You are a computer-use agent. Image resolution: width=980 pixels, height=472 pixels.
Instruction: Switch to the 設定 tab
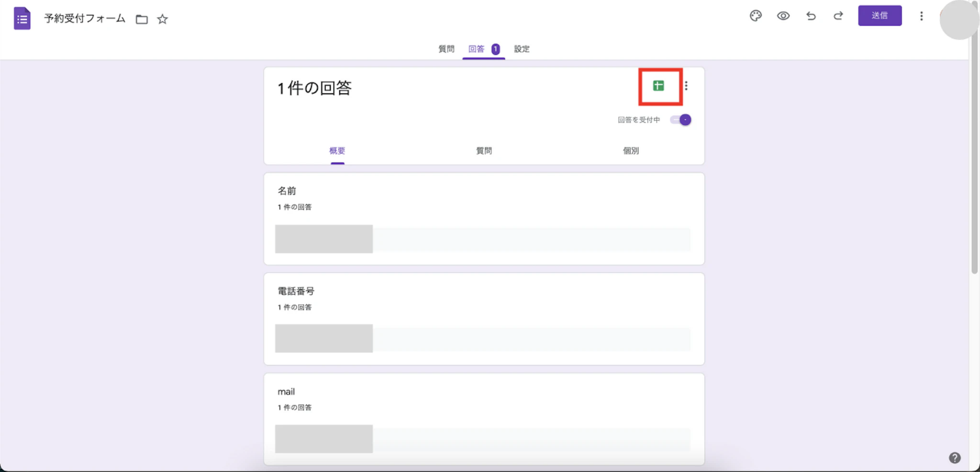(x=522, y=48)
